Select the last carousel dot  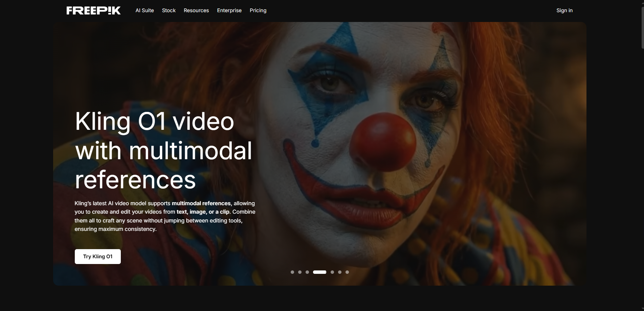point(347,272)
